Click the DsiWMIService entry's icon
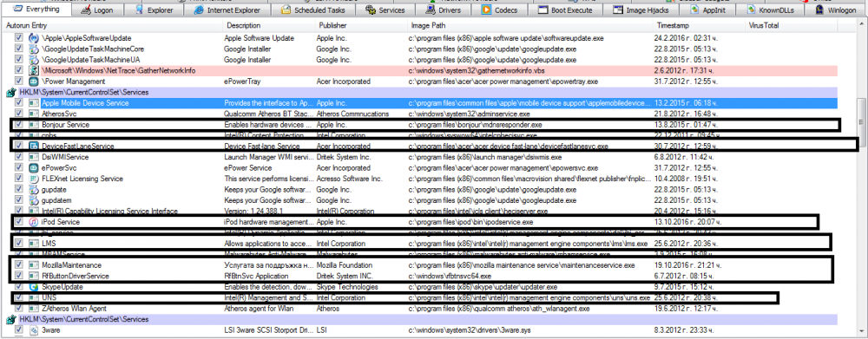Viewport: 868px width, 339px height. pos(33,157)
